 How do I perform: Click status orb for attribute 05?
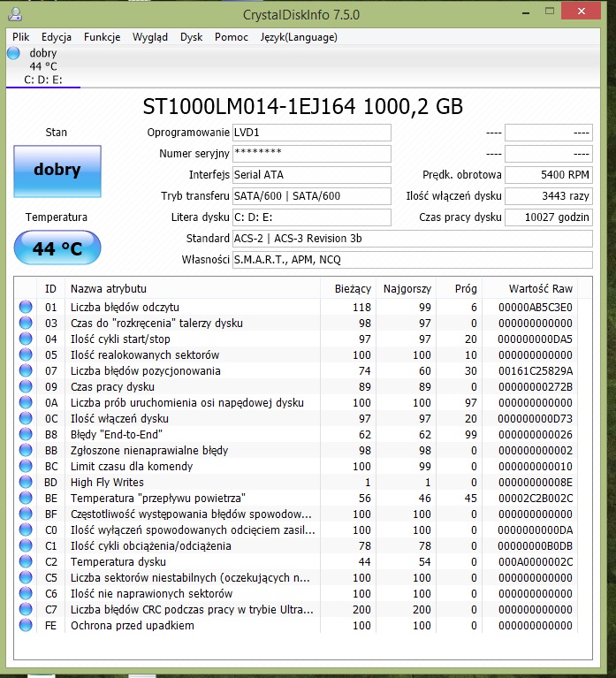(26, 355)
